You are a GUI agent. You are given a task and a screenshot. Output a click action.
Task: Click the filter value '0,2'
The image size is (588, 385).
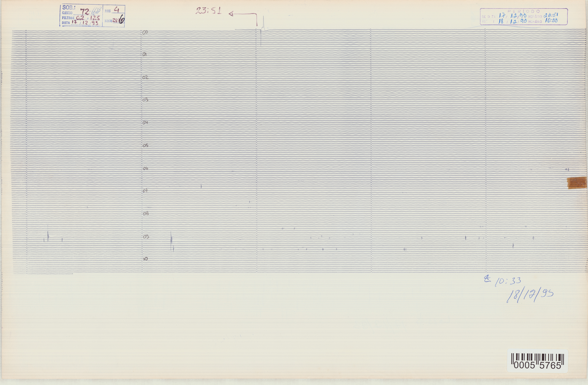tap(80, 18)
